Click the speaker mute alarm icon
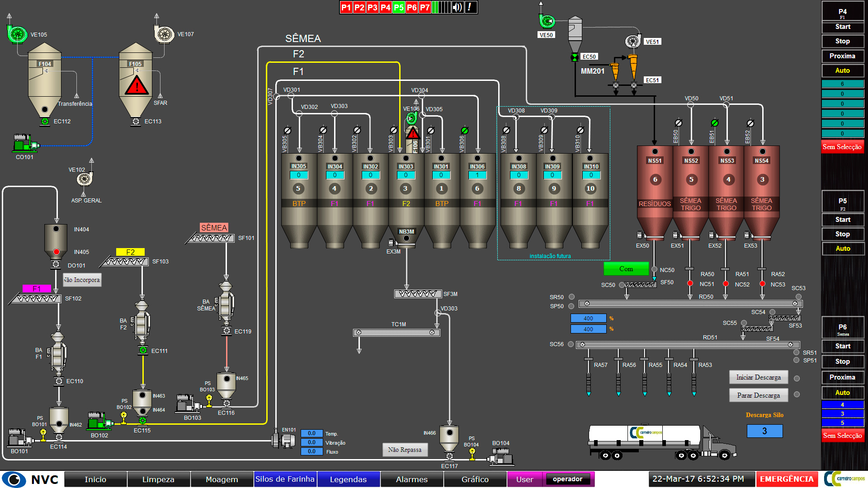Viewport: 868px width, 488px height. 458,7
